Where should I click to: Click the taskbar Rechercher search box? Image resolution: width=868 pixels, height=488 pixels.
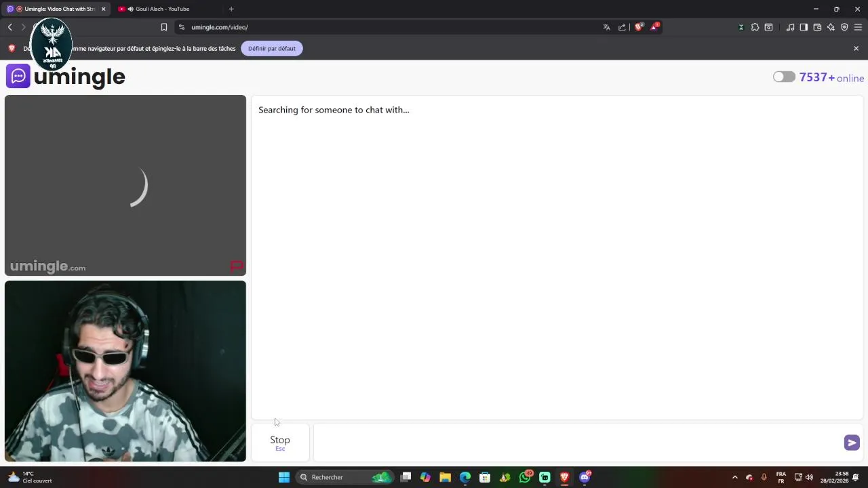[344, 477]
